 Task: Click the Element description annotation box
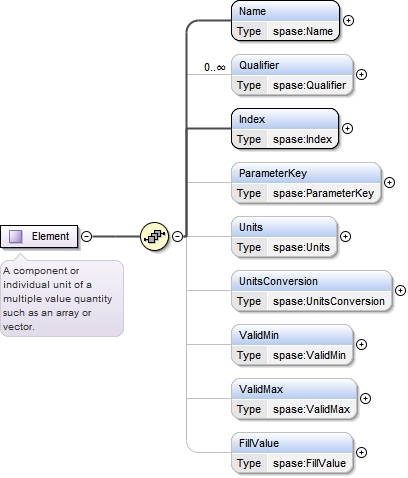coord(62,298)
